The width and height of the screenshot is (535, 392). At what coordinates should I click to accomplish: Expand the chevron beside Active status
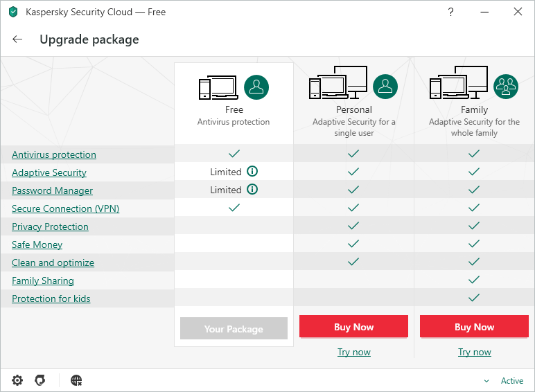[486, 381]
